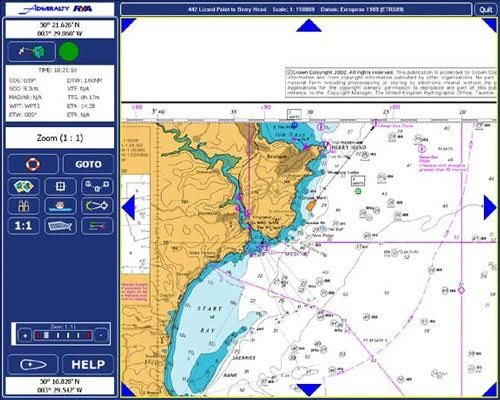Click the BERRY HEAD label on the chart
This screenshot has height=400, width=500.
(x=349, y=147)
